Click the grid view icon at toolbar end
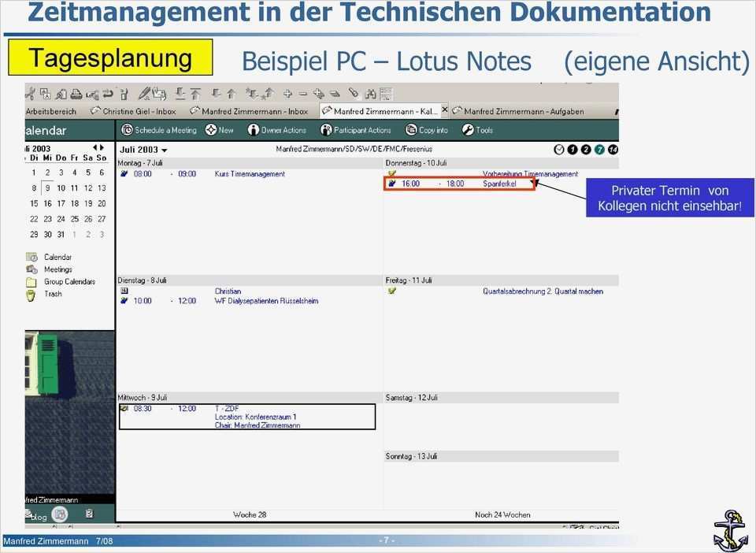Viewport: 756px width, 553px height. [x=386, y=94]
